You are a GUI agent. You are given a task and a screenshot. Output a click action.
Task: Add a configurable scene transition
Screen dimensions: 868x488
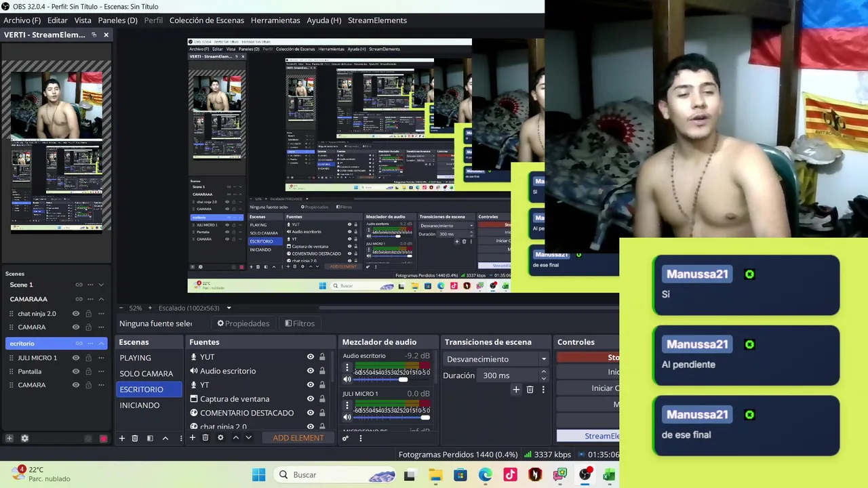(x=516, y=390)
